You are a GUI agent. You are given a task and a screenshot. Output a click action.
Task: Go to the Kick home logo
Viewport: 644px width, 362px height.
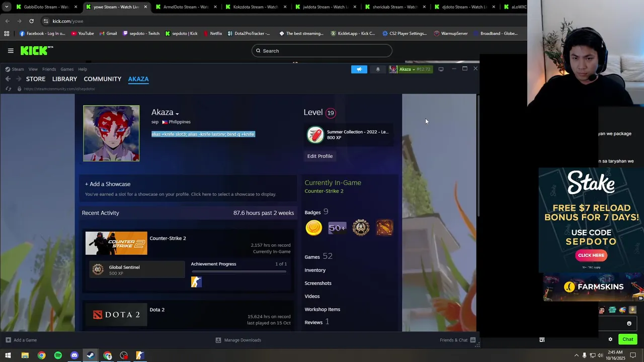pos(37,50)
